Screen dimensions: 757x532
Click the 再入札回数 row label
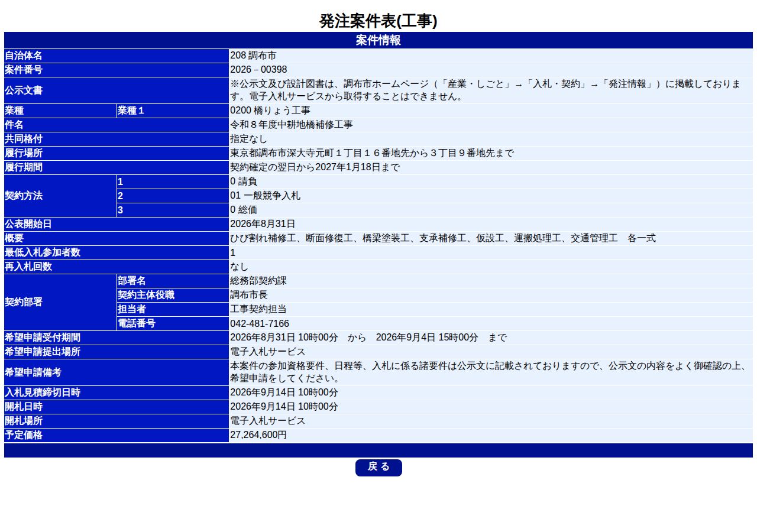(117, 267)
